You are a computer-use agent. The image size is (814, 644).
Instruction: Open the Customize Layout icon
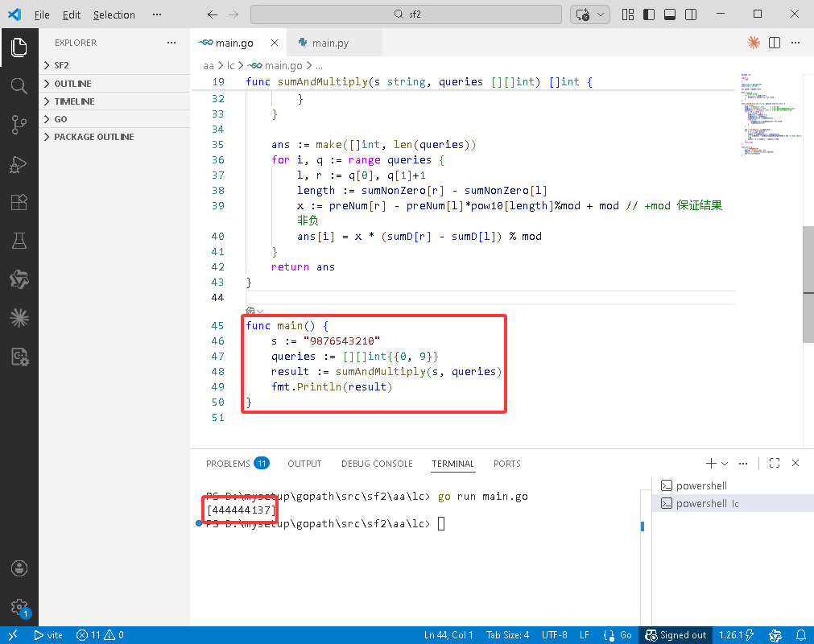coord(628,14)
